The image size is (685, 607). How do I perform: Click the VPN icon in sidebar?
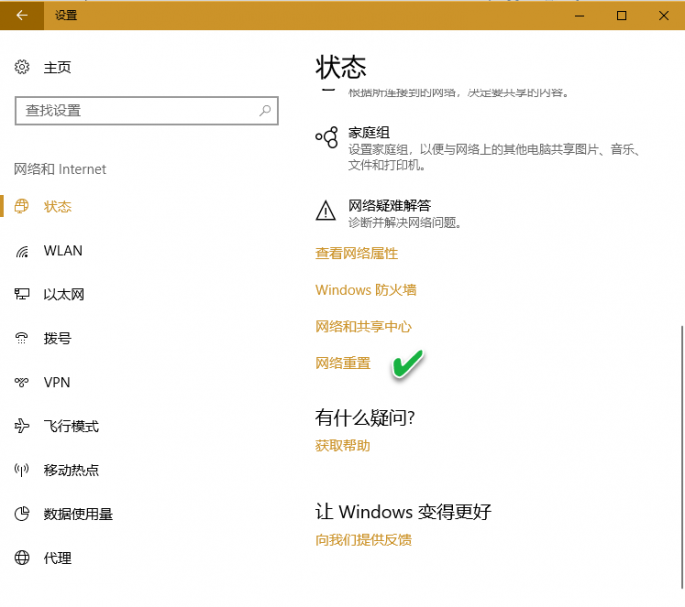pyautogui.click(x=22, y=382)
